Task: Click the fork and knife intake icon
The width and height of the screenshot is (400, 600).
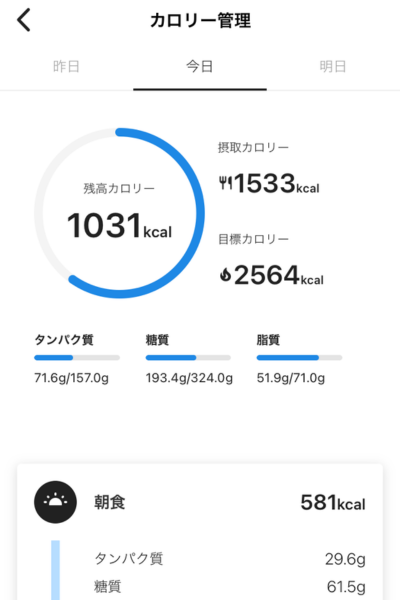Action: [x=225, y=183]
